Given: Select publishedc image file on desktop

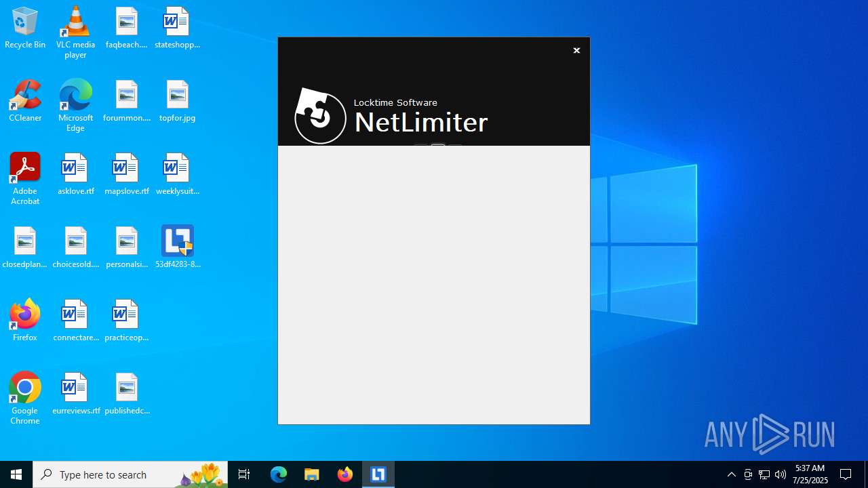Looking at the screenshot, I should pyautogui.click(x=127, y=394).
